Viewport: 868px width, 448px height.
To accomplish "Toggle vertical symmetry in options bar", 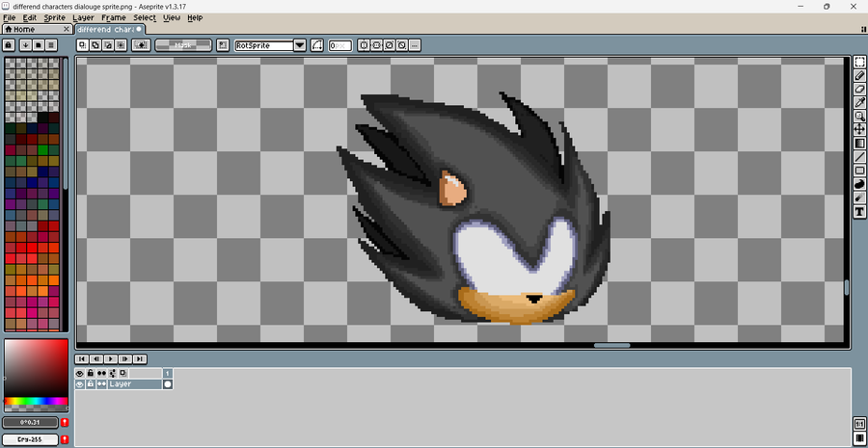I will (x=376, y=45).
